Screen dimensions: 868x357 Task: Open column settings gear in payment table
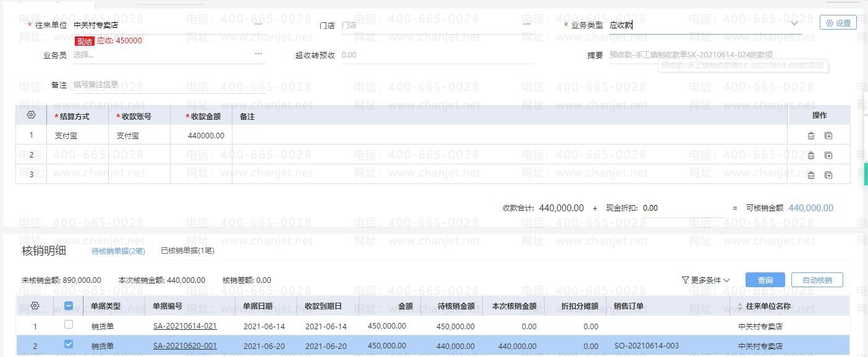point(32,115)
